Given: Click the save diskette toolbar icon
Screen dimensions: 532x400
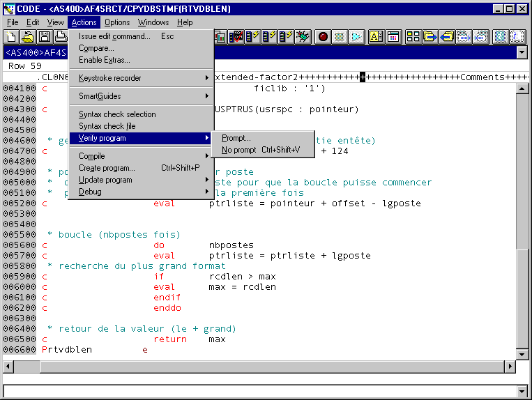Looking at the screenshot, I should pyautogui.click(x=44, y=37).
